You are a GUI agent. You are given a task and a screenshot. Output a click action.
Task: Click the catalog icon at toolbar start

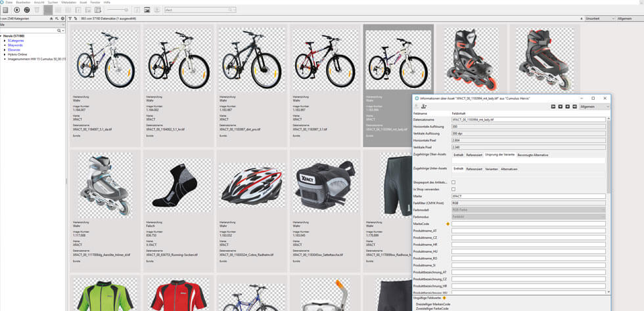point(5,9)
